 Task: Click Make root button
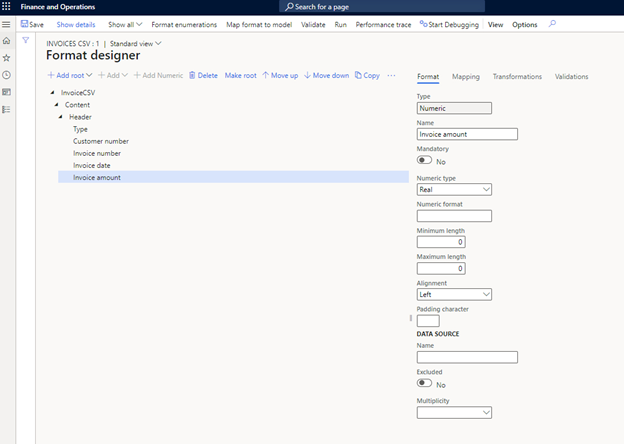click(241, 76)
